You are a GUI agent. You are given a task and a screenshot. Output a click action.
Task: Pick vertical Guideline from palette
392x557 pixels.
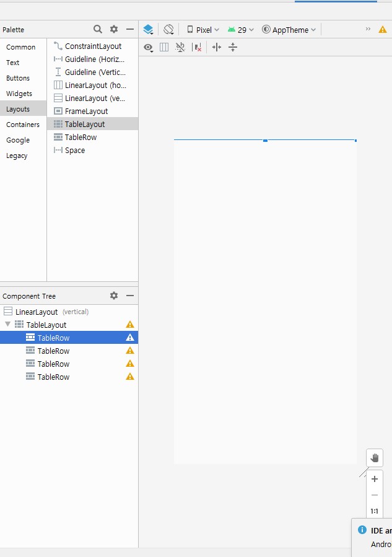click(x=92, y=72)
